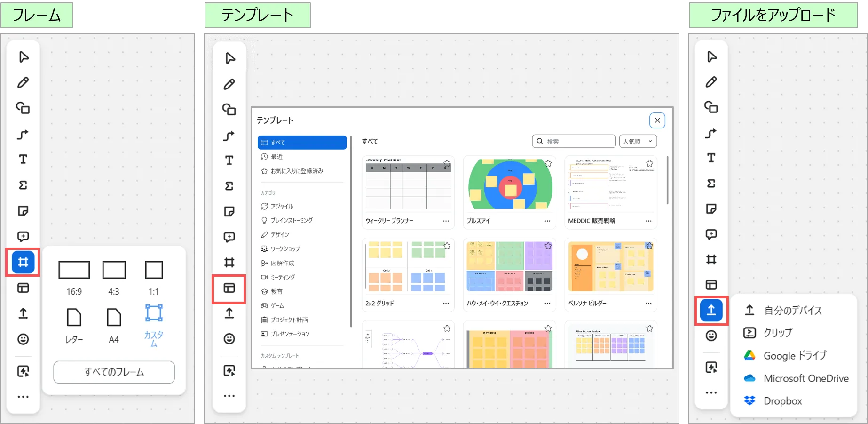Select the ブレインストーミング template category
The width and height of the screenshot is (868, 424).
pos(292,220)
